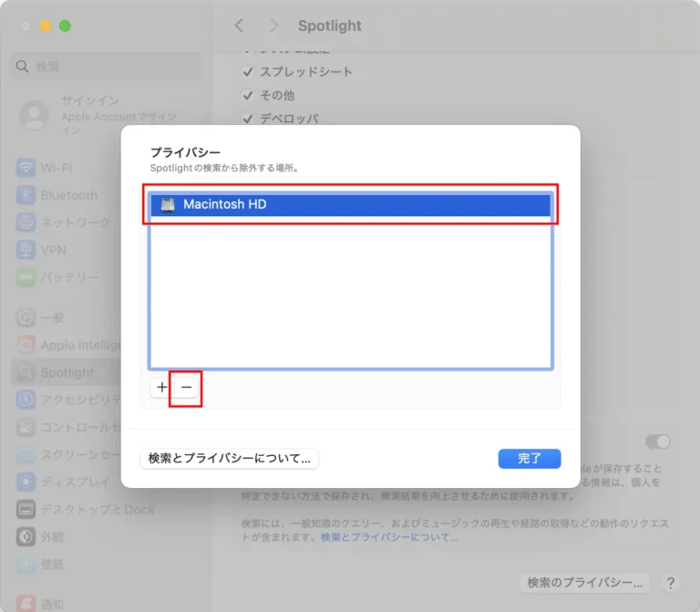Screen dimensions: 700x612
Task: Go back with the left chevron
Action: (x=240, y=26)
